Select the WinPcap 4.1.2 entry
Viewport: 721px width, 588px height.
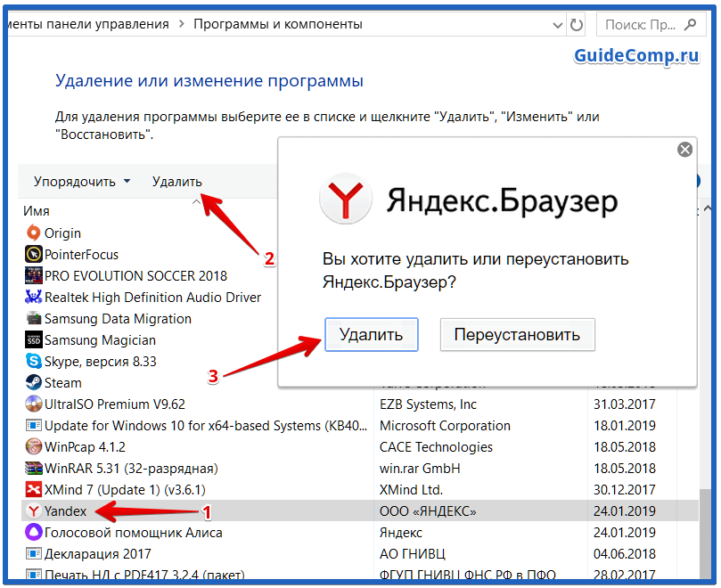[85, 447]
